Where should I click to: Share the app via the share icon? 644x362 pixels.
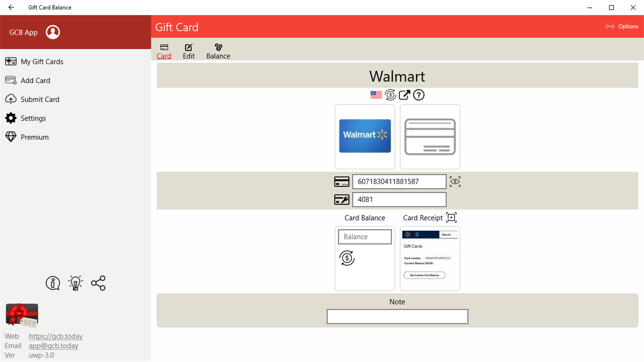[98, 283]
